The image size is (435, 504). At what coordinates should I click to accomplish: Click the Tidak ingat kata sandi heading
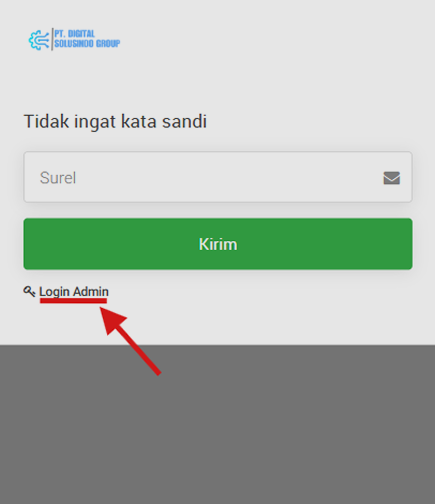click(115, 122)
